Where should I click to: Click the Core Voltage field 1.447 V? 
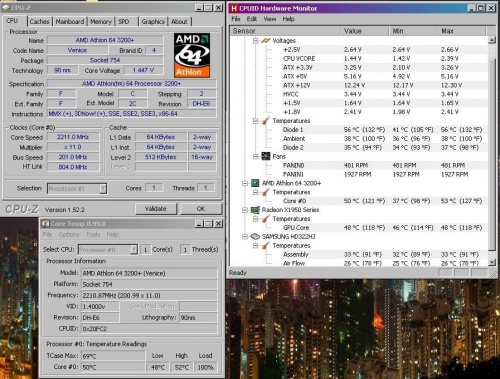click(143, 70)
